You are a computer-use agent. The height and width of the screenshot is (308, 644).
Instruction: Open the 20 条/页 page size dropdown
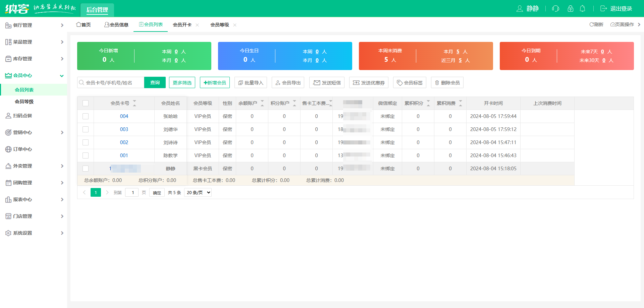coord(198,192)
